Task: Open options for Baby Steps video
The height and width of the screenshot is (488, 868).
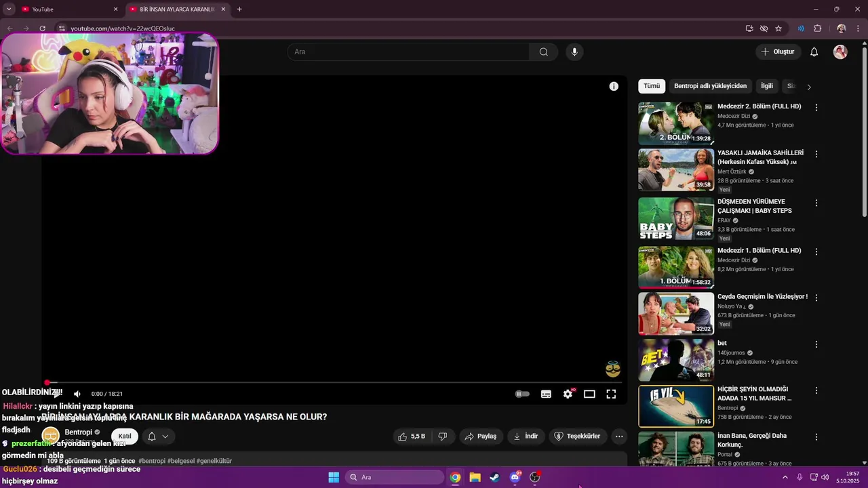Action: 816,203
